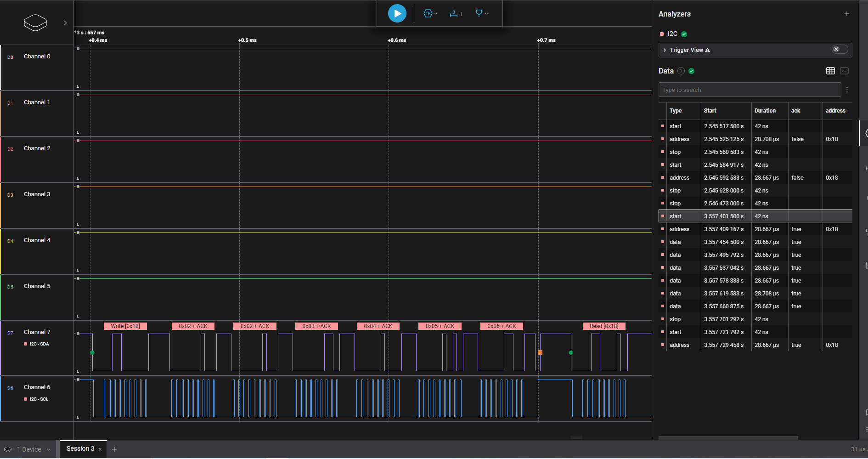The image size is (868, 459).
Task: Click the Logic device icon
Action: [x=35, y=23]
